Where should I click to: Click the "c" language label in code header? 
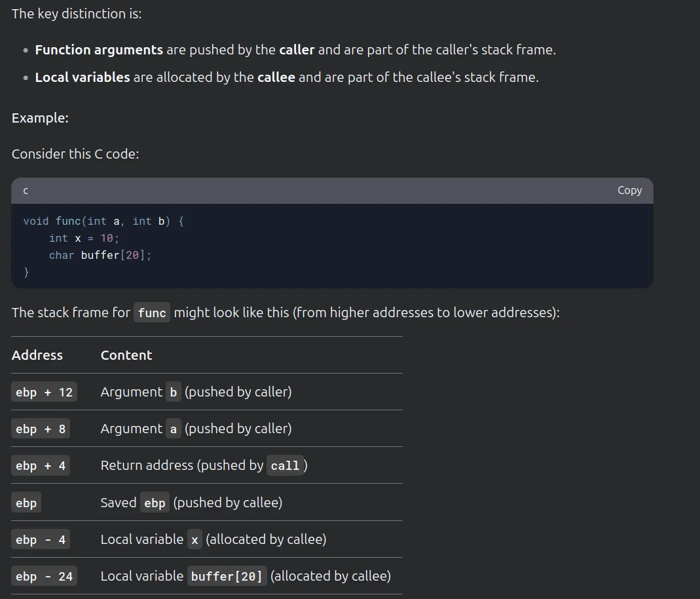[x=26, y=191]
